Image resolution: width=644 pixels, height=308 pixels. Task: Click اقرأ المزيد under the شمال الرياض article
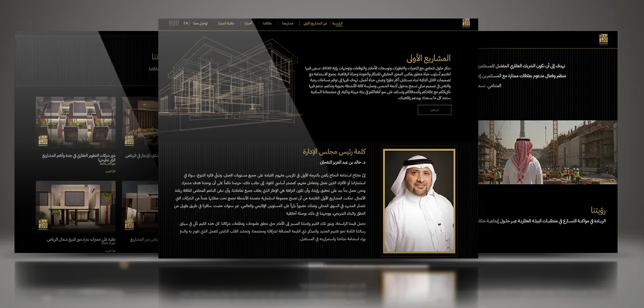(x=110, y=250)
